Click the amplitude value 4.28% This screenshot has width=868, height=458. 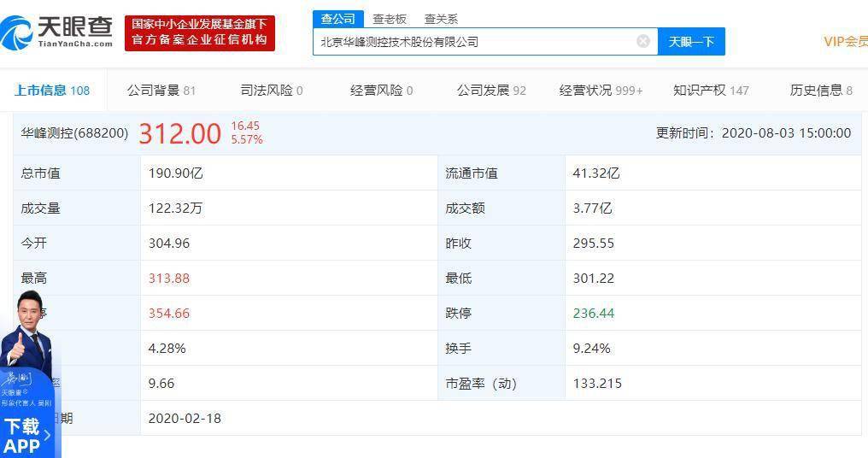click(x=167, y=349)
